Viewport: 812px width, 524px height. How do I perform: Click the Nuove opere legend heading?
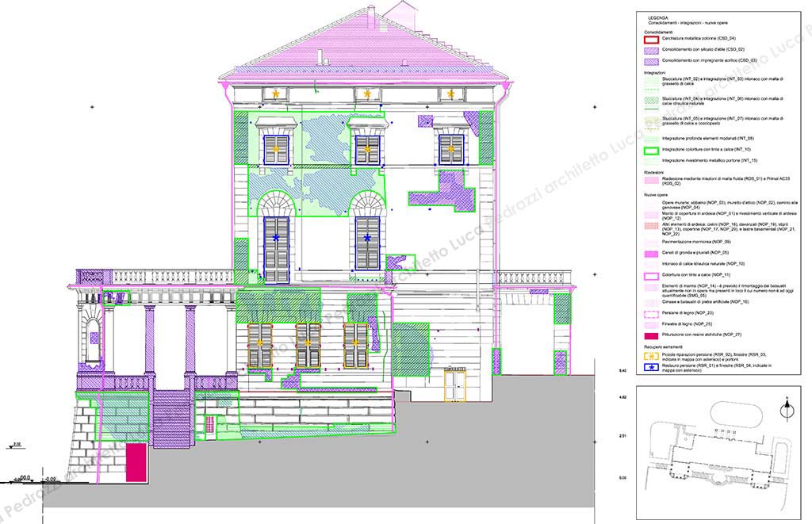coord(654,195)
